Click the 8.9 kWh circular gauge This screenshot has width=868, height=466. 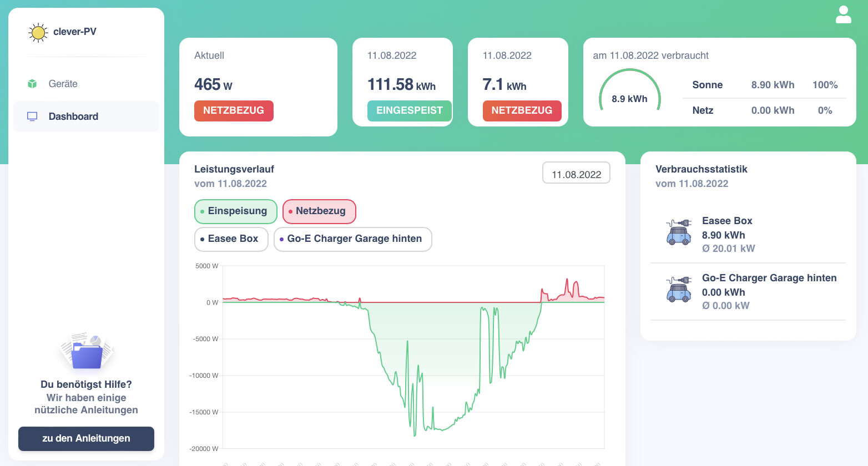(629, 91)
